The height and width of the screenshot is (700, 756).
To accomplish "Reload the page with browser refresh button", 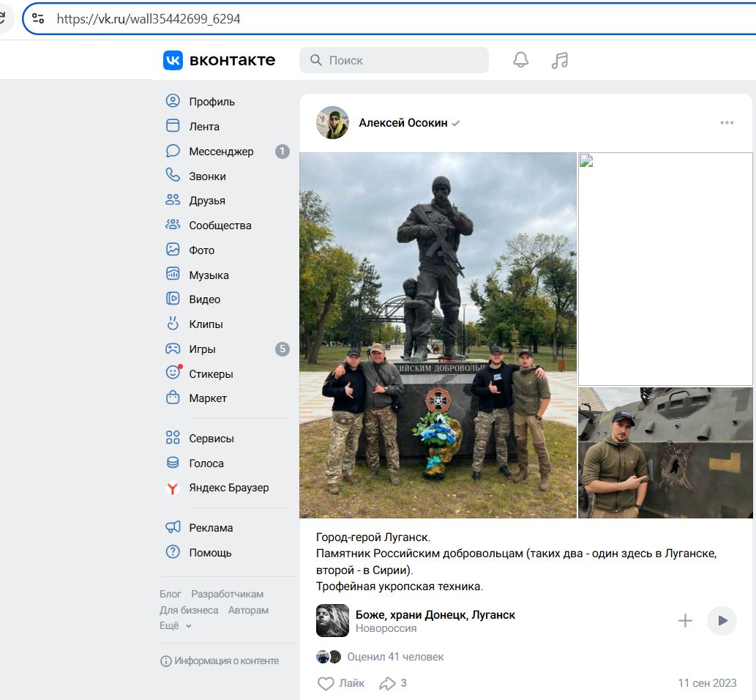I will [x=2, y=18].
